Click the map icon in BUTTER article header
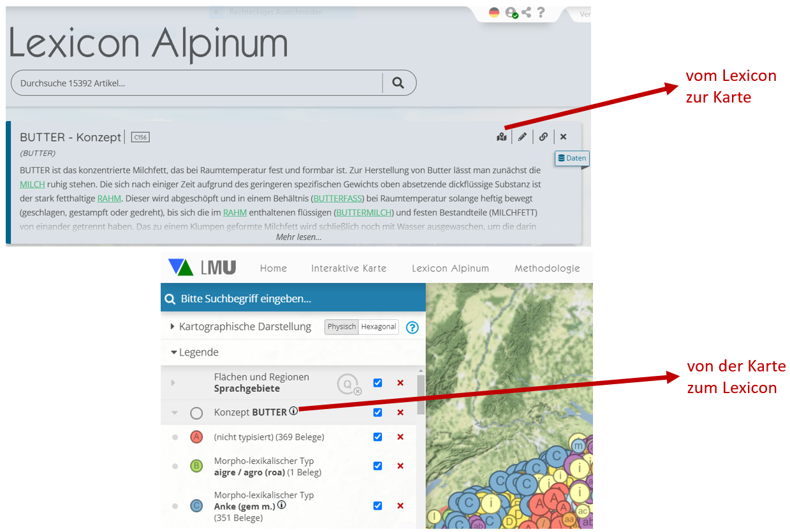 click(502, 136)
